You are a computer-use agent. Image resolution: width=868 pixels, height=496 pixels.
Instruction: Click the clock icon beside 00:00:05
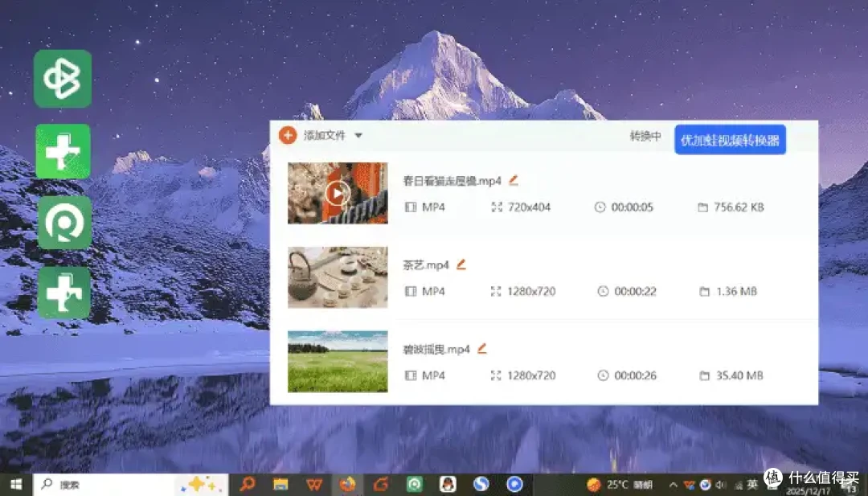[x=600, y=207]
